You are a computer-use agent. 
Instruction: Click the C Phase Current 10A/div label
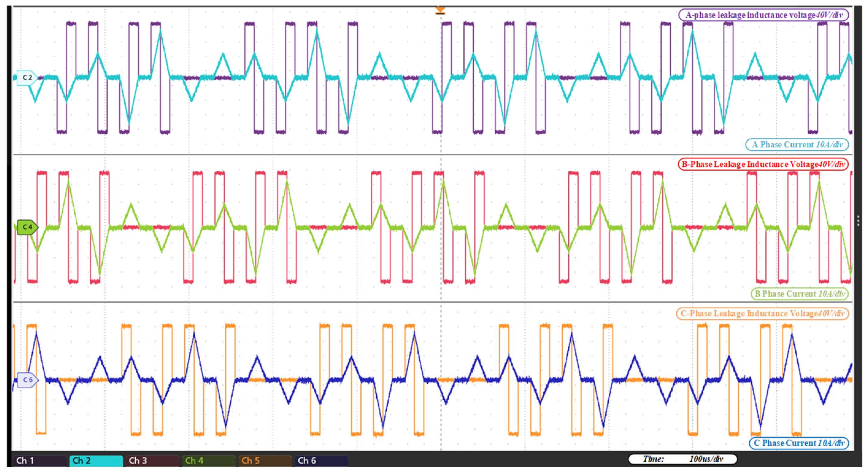[799, 443]
